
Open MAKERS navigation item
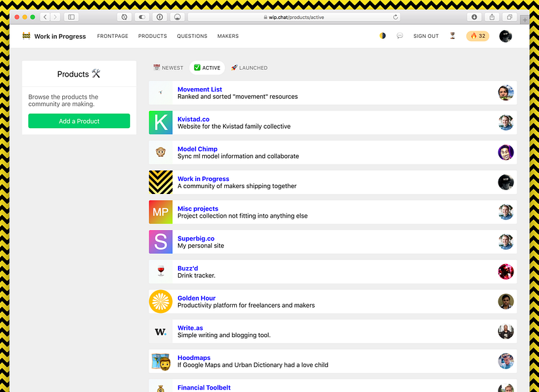[228, 36]
